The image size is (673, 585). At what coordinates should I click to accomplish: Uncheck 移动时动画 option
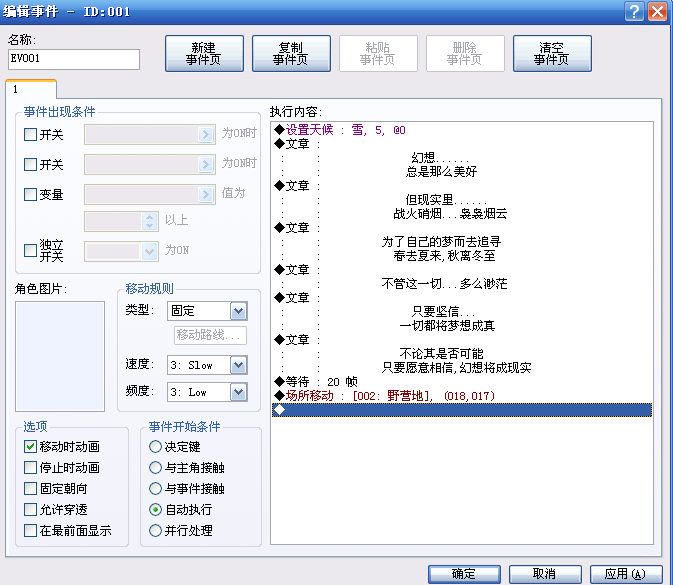click(30, 446)
